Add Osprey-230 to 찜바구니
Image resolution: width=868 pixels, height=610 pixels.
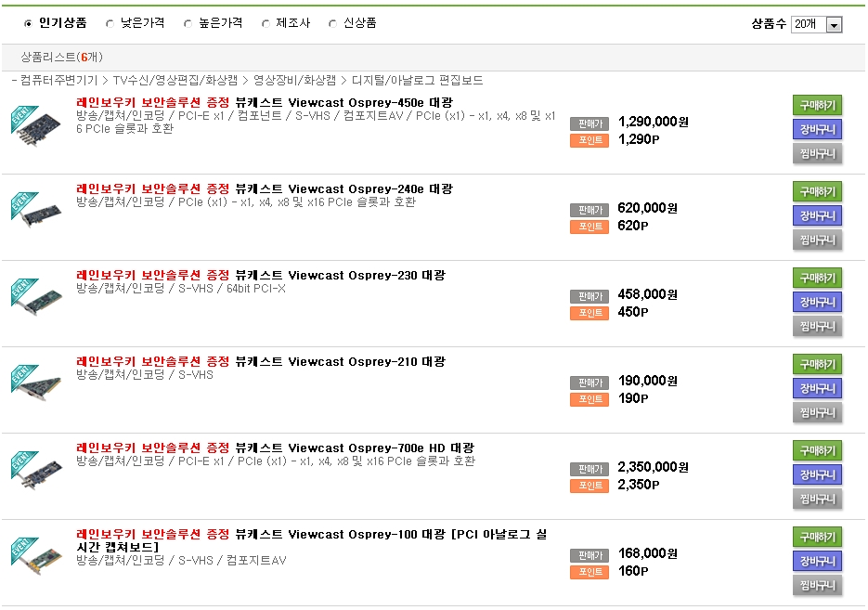817,327
